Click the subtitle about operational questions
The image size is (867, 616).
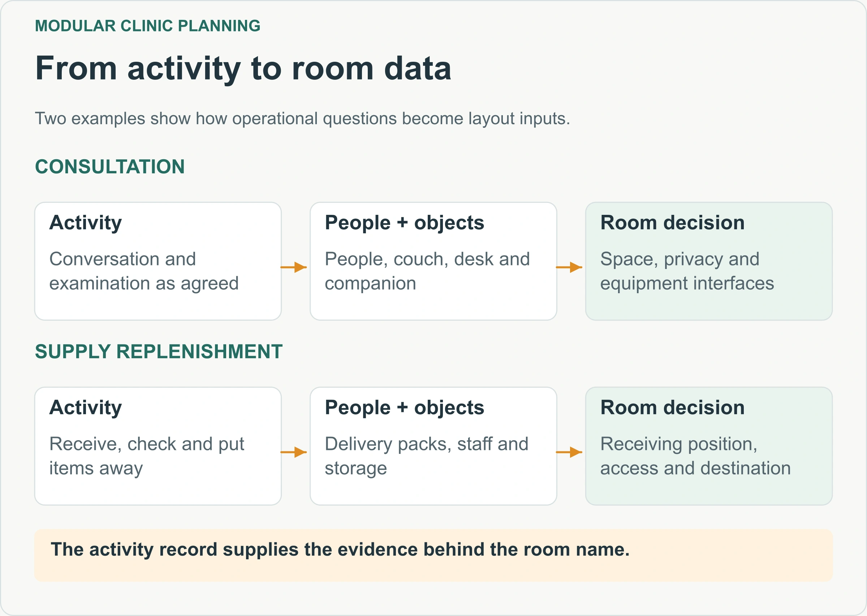pyautogui.click(x=302, y=119)
